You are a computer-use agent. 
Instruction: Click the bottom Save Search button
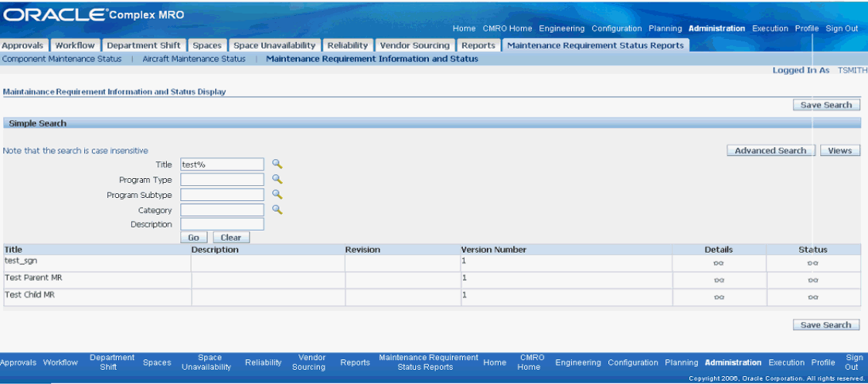coord(827,325)
